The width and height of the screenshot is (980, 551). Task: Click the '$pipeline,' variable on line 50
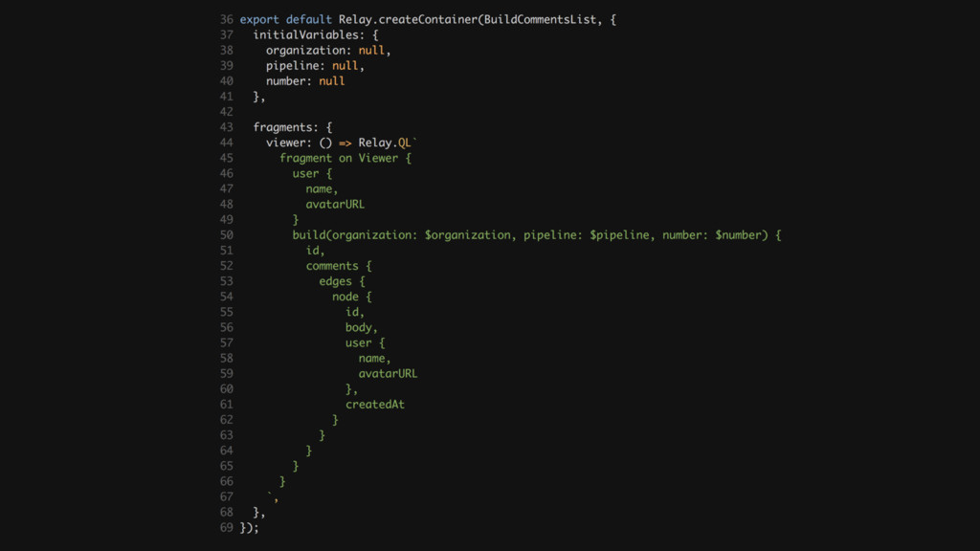tap(622, 235)
